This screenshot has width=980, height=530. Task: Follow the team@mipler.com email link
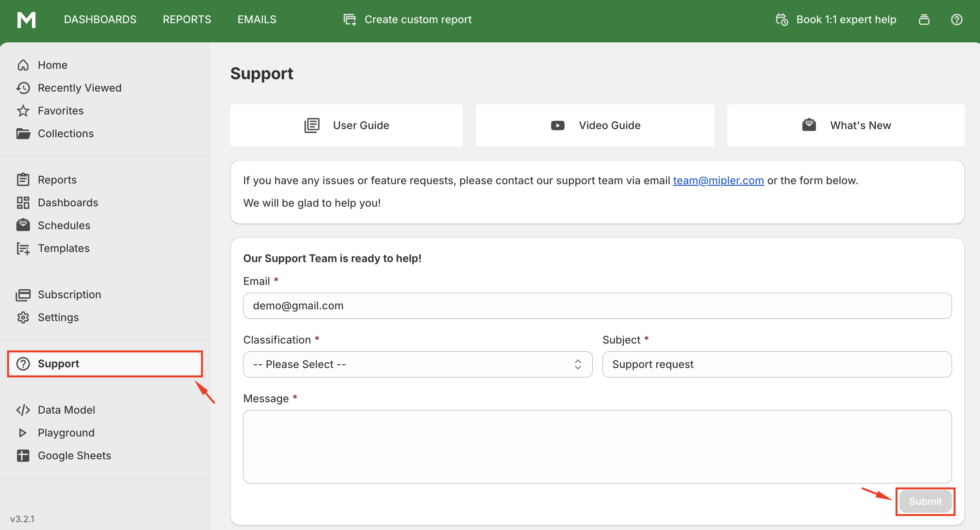[x=718, y=180]
